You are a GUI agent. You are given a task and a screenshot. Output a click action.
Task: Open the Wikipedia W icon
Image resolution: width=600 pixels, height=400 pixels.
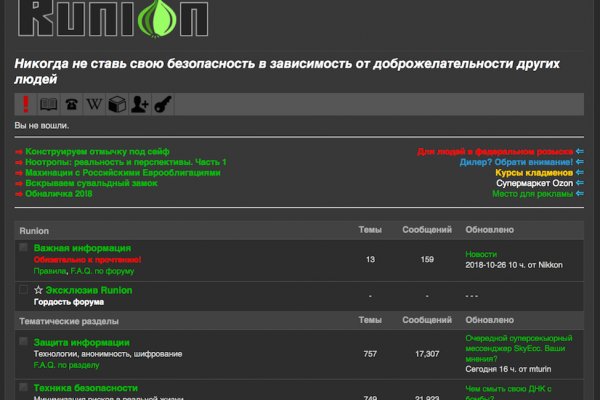click(94, 104)
